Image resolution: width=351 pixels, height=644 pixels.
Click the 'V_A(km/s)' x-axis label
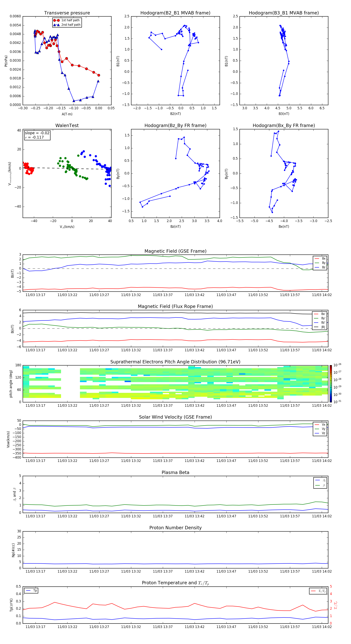(67, 227)
